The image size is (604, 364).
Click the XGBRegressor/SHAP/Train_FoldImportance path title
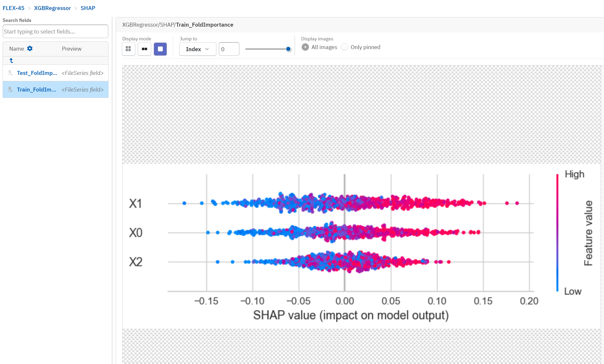(x=178, y=25)
